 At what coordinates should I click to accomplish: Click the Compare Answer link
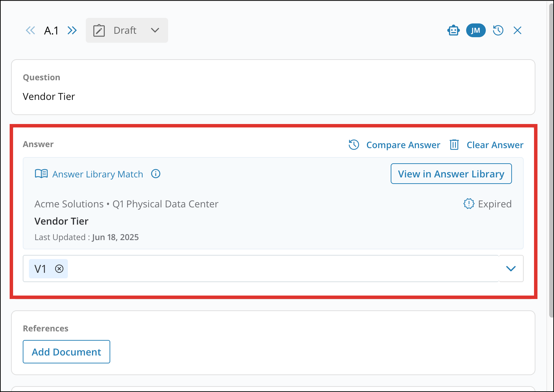click(403, 145)
